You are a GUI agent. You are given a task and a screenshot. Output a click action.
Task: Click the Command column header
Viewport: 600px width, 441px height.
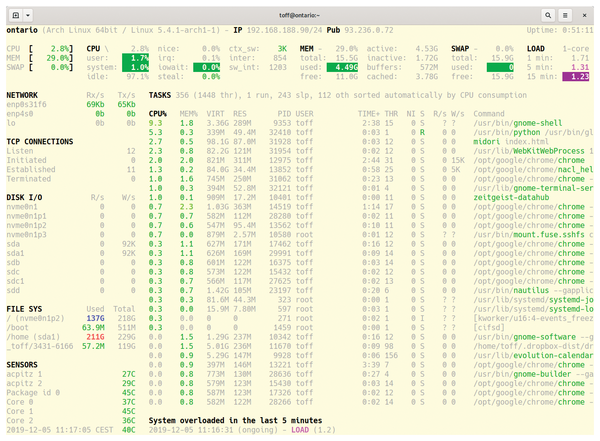(x=489, y=114)
